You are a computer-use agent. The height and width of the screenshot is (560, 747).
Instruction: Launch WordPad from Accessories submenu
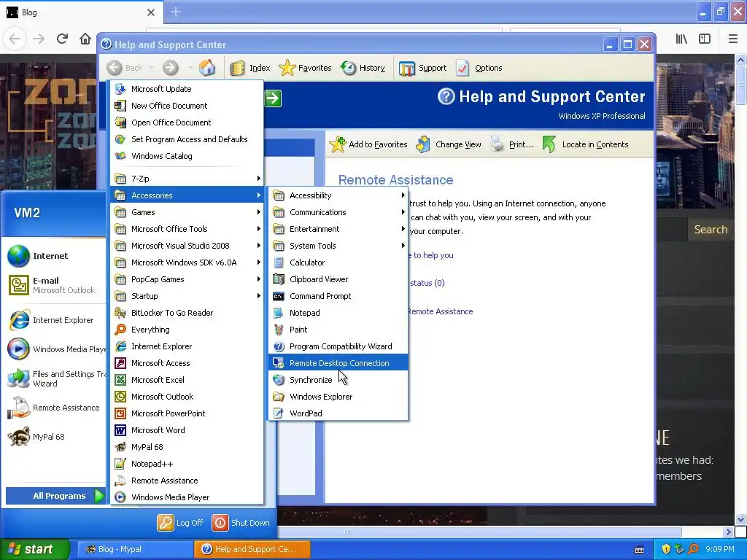coord(338,413)
